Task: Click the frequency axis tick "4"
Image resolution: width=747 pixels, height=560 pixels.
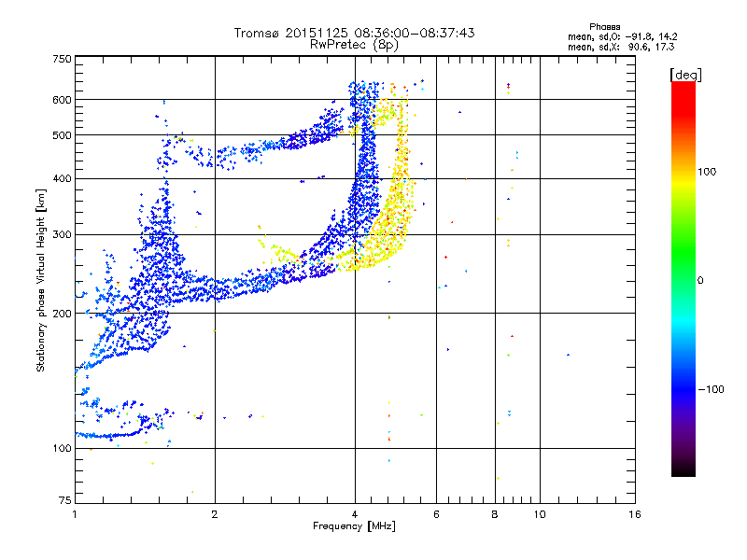Action: pyautogui.click(x=355, y=514)
